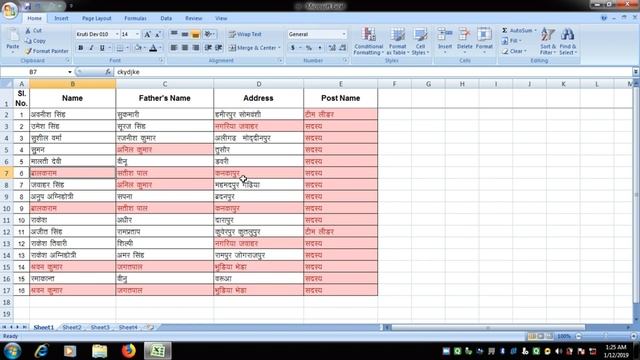This screenshot has height=360, width=640.
Task: Open Conditional Formatting menu
Action: pos(368,41)
